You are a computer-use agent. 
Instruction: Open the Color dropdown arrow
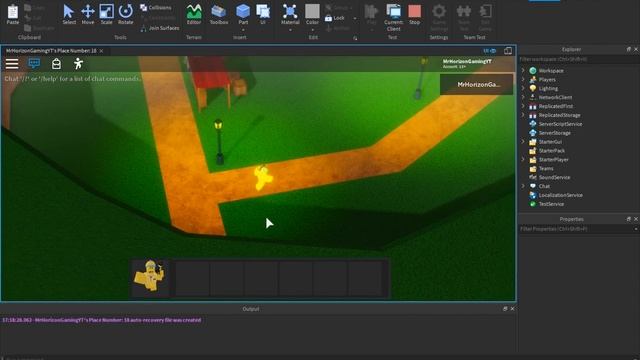click(x=312, y=30)
